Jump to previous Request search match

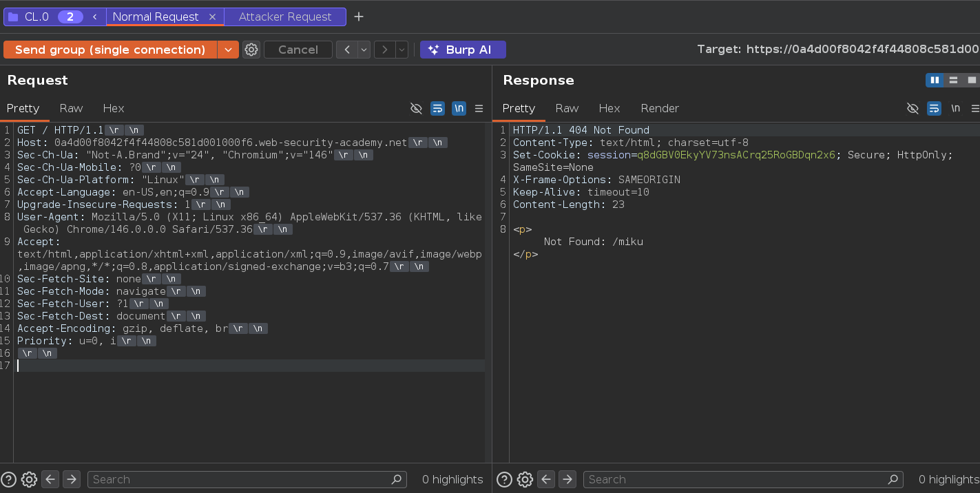point(50,479)
